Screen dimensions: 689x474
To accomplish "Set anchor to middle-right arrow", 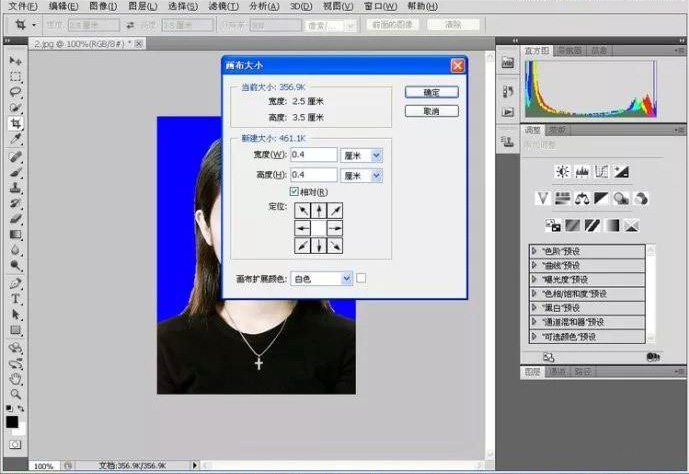I will point(335,228).
